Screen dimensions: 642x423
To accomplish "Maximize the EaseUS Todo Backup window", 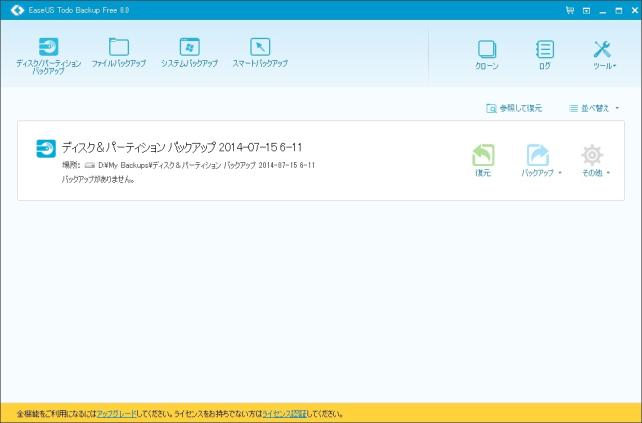I will click(619, 11).
